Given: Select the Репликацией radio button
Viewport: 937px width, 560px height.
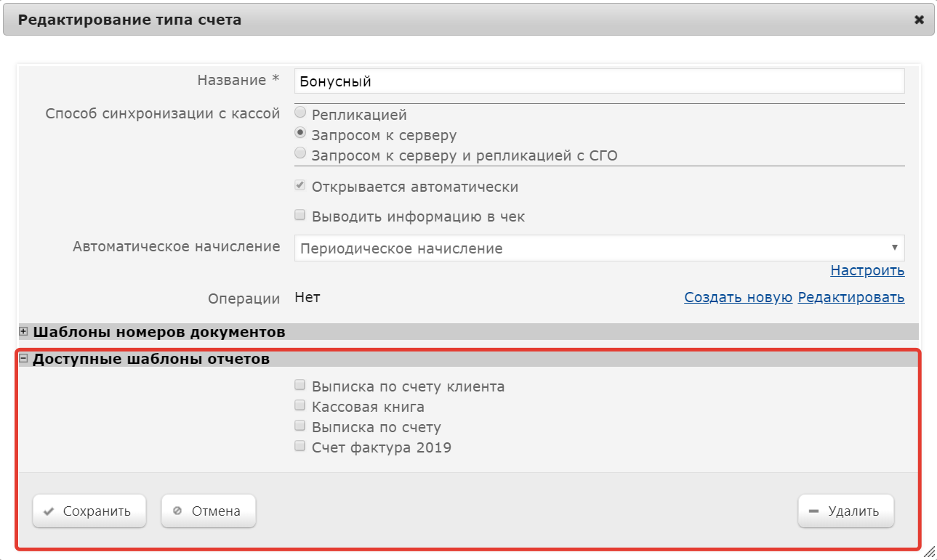Looking at the screenshot, I should (x=299, y=113).
